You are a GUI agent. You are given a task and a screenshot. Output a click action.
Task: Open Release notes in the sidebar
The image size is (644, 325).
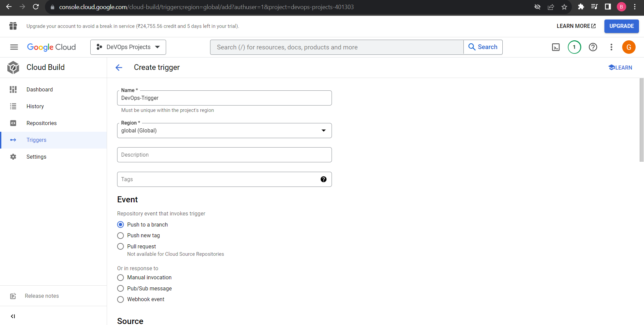[53, 296]
